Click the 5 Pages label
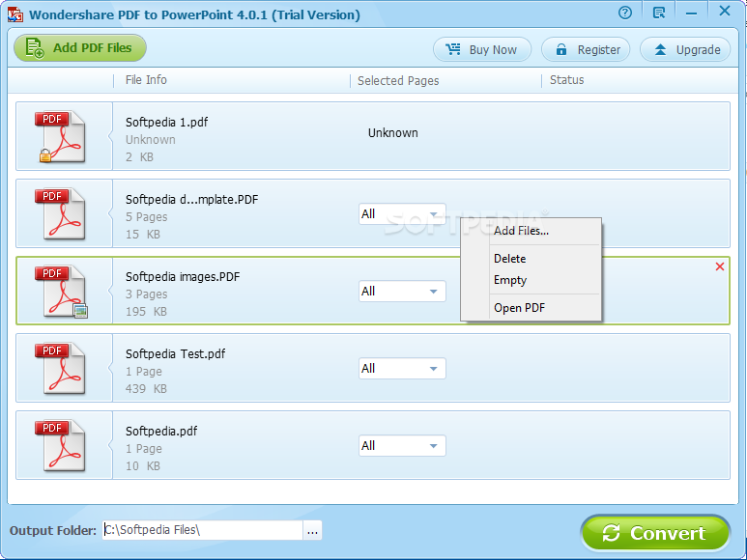Screen dimensions: 747x560 click(x=146, y=217)
